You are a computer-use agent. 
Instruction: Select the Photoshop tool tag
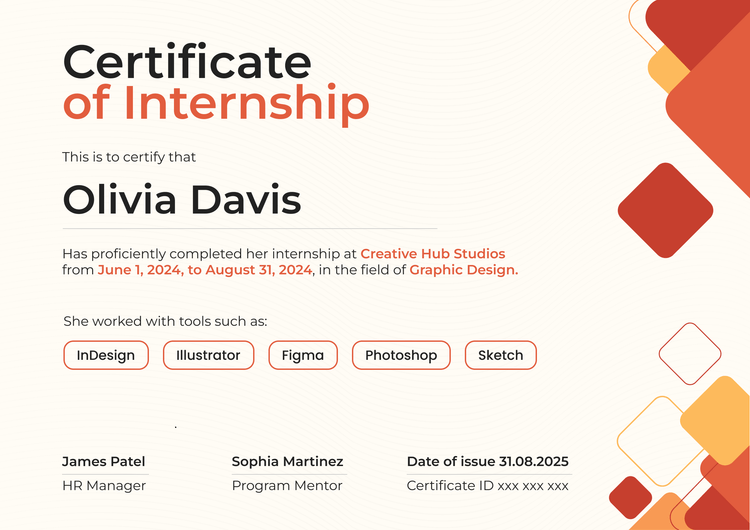[401, 355]
